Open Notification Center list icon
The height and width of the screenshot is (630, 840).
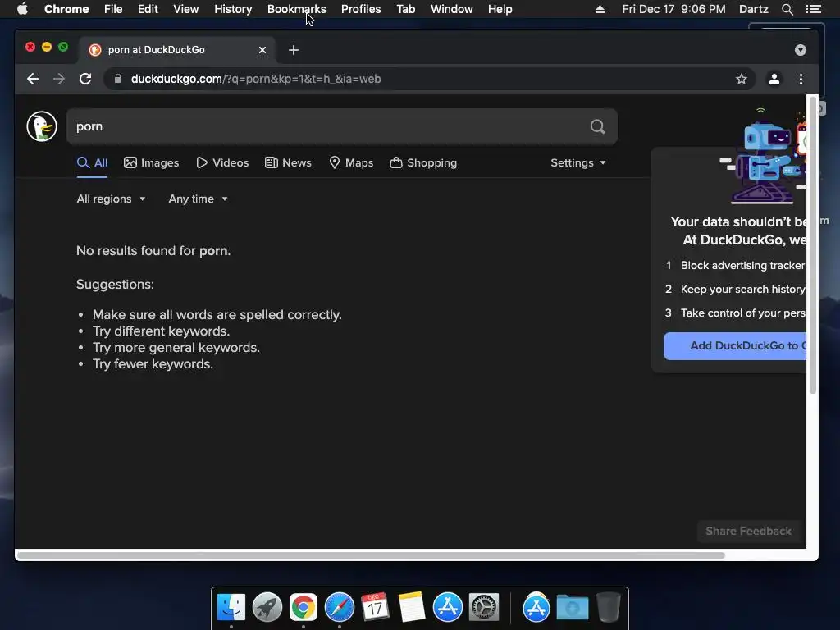point(813,9)
